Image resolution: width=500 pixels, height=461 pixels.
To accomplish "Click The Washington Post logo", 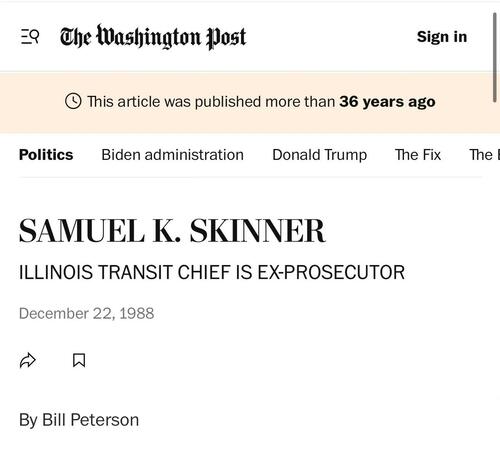I will [153, 37].
